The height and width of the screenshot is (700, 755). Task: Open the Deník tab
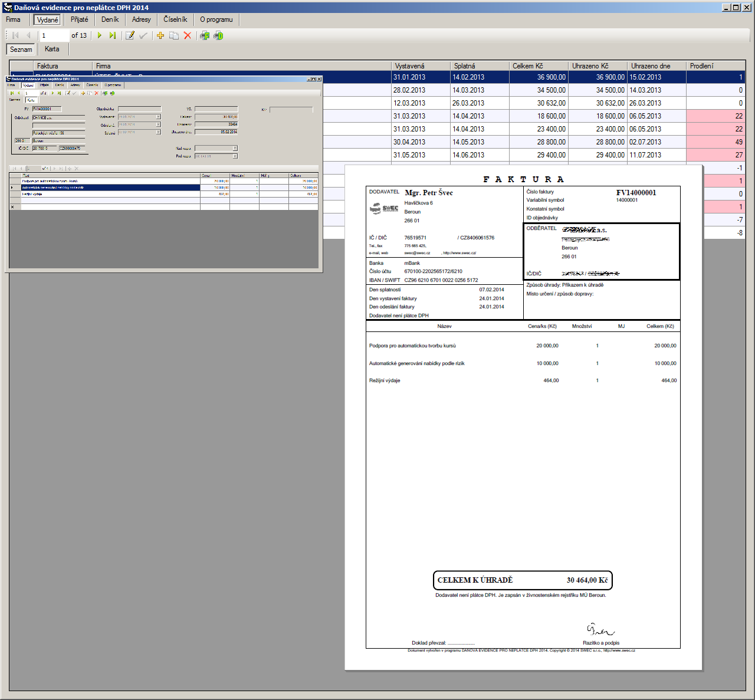[x=110, y=19]
